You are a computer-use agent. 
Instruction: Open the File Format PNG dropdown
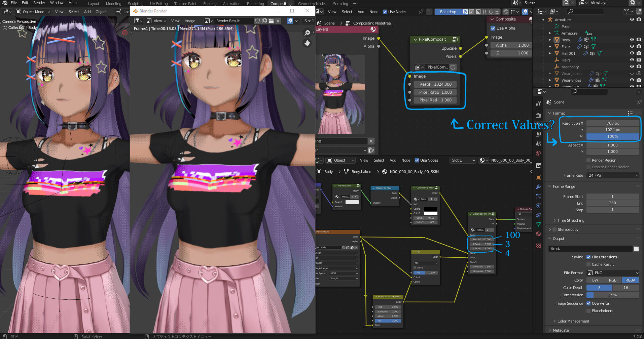point(613,273)
